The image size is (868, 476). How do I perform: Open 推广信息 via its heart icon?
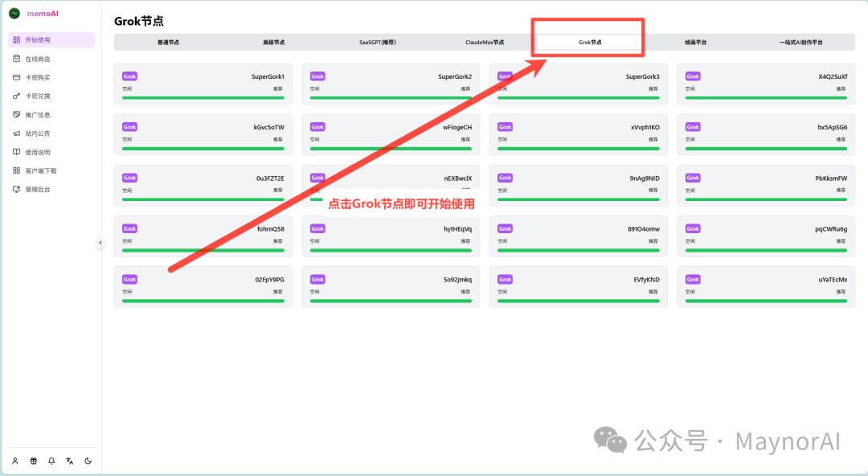(x=17, y=115)
